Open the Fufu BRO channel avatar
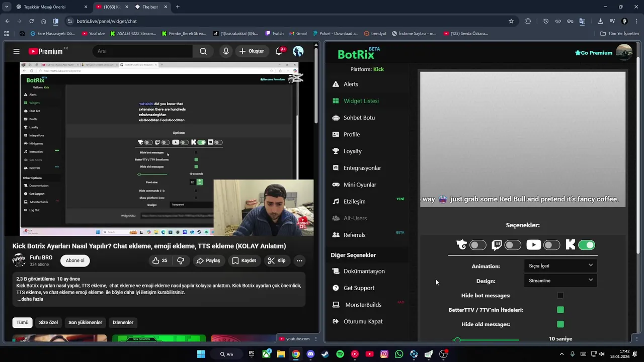 pos(19,260)
